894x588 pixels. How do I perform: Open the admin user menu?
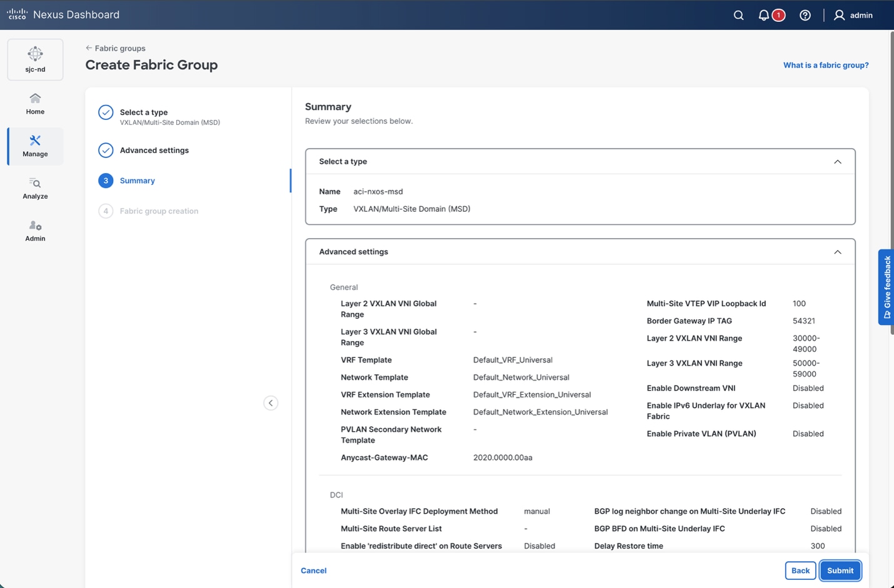853,15
